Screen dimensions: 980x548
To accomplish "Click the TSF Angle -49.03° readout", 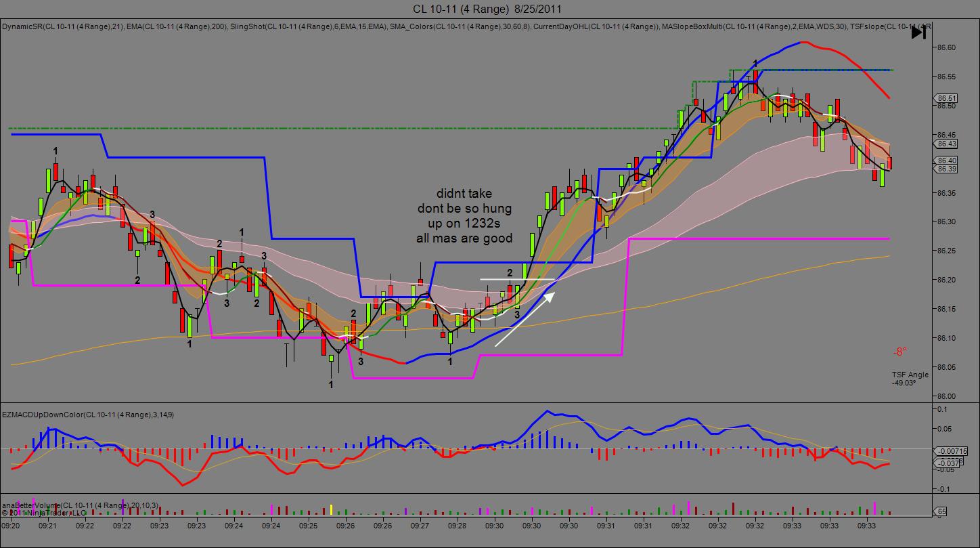I will coord(910,379).
